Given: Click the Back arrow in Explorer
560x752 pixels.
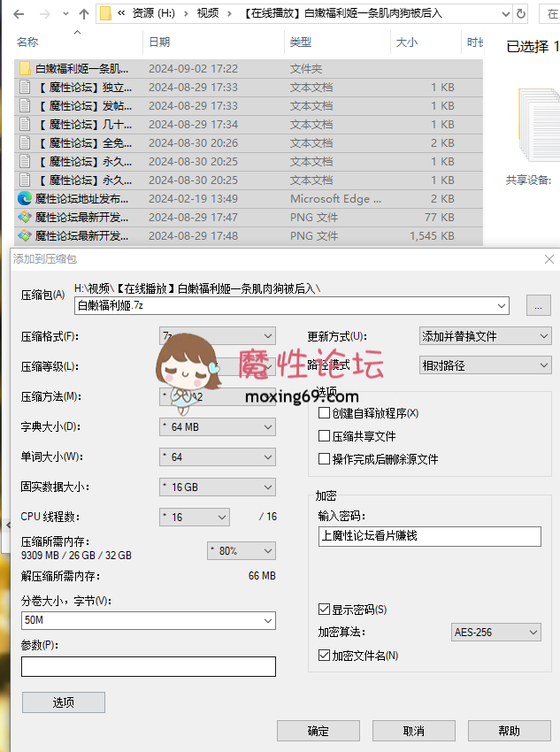Looking at the screenshot, I should click(x=19, y=13).
